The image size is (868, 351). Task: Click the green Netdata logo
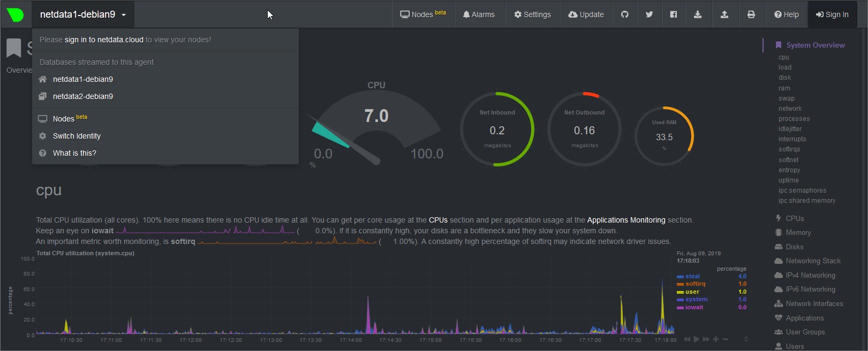pyautogui.click(x=16, y=14)
